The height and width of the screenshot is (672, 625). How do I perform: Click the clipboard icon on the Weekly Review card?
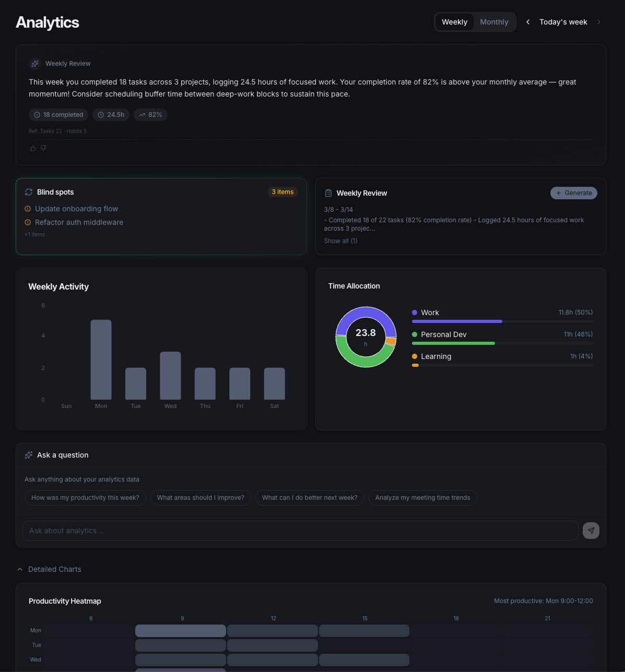coord(328,193)
